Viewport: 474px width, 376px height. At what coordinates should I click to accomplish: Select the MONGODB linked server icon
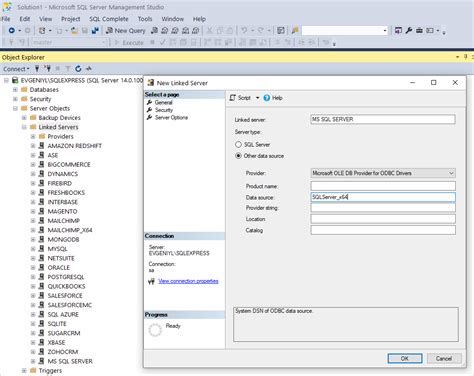point(41,239)
